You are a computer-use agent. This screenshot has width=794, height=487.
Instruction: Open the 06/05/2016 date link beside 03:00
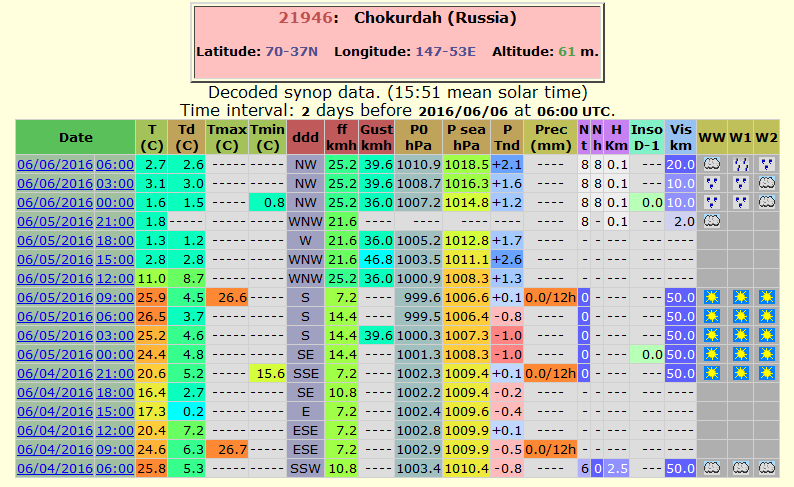[x=55, y=335]
